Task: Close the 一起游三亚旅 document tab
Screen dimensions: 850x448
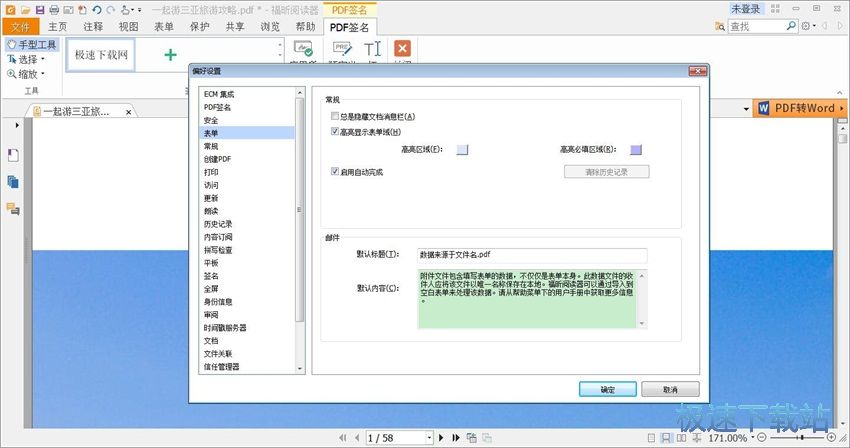Action: point(128,112)
